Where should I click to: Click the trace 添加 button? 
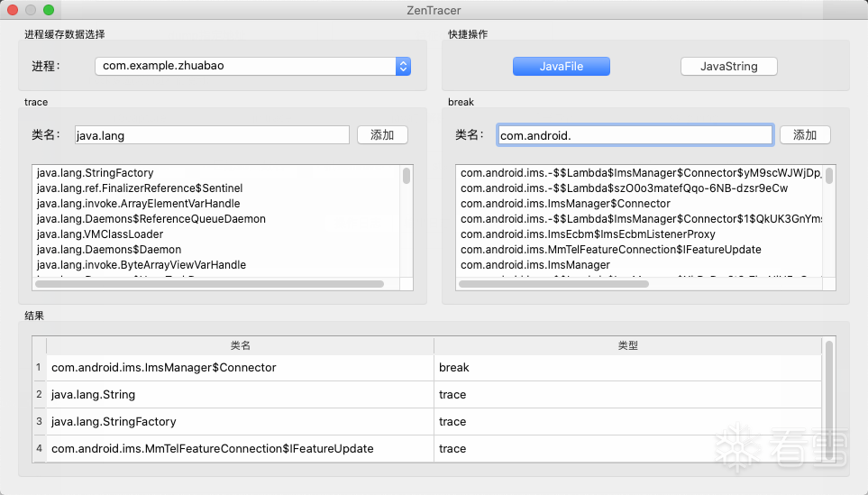382,135
